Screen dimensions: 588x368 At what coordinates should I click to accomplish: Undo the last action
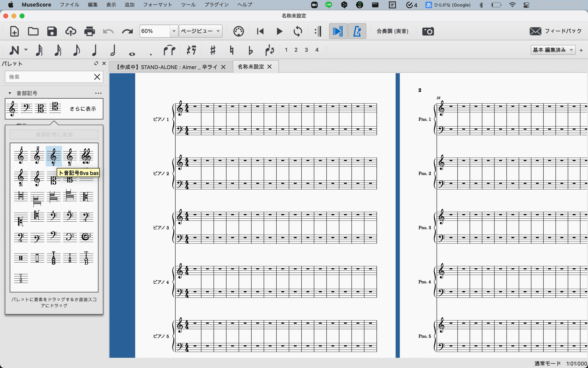[108, 31]
